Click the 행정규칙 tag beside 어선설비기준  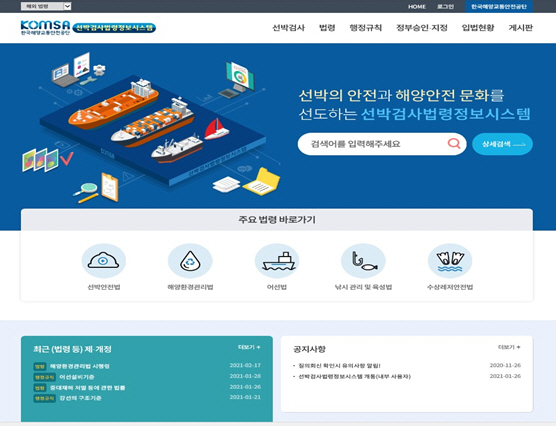45,377
